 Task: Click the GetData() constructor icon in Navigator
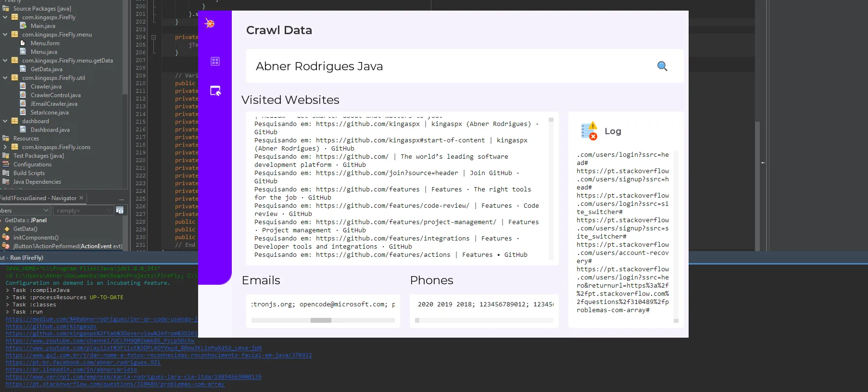(x=7, y=229)
